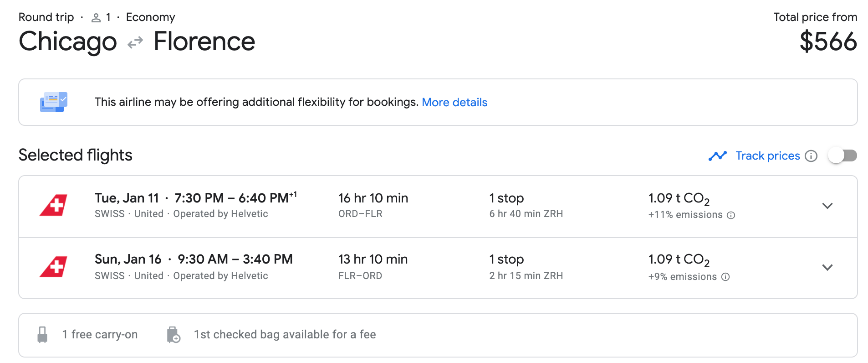Expand the Tue, Jan 11 flight details
This screenshot has height=363, width=868.
pos(827,206)
